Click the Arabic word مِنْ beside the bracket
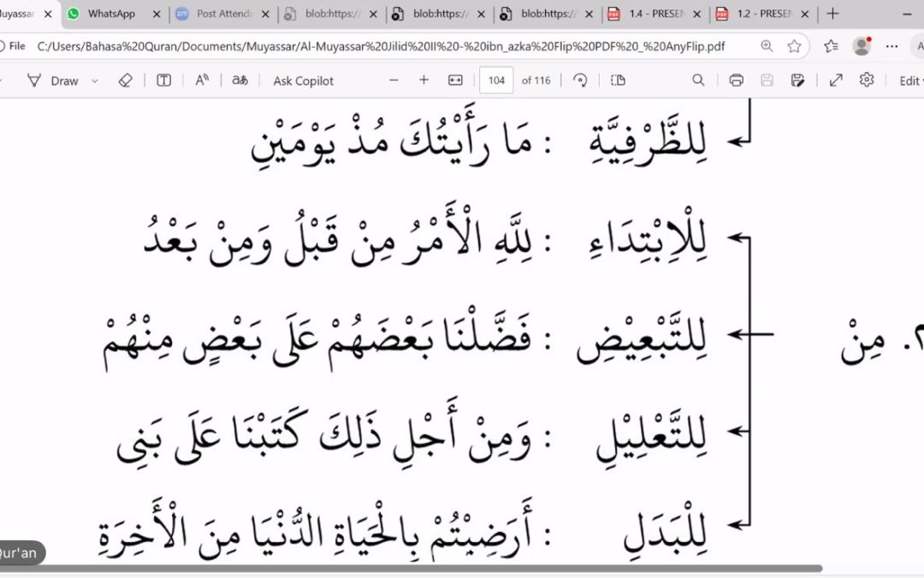 pyautogui.click(x=862, y=342)
